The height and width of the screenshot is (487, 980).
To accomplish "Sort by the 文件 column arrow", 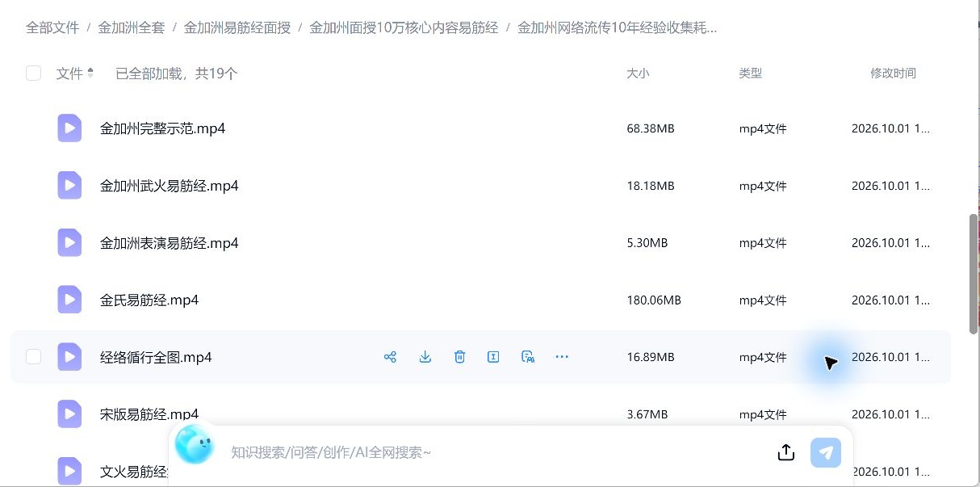I will 90,73.
